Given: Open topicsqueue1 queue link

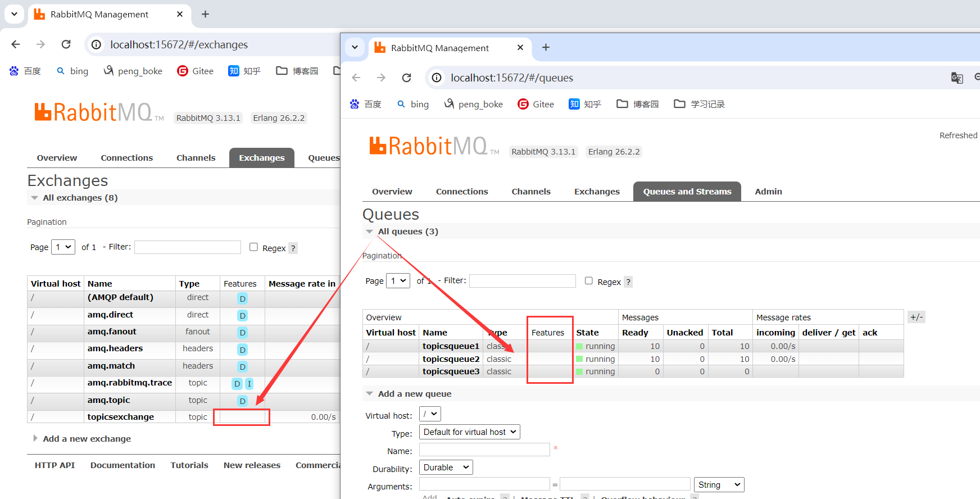Looking at the screenshot, I should pyautogui.click(x=451, y=346).
